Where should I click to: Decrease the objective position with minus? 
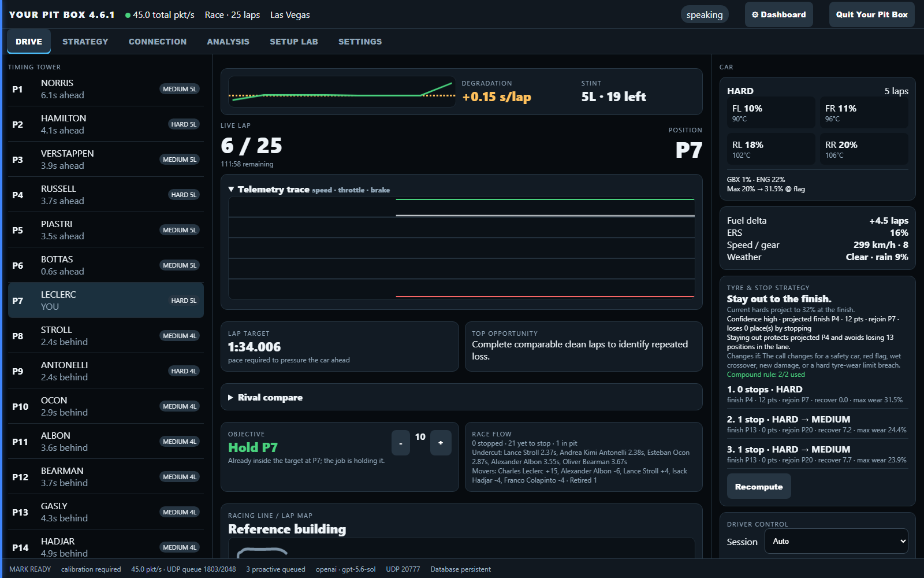pyautogui.click(x=401, y=443)
